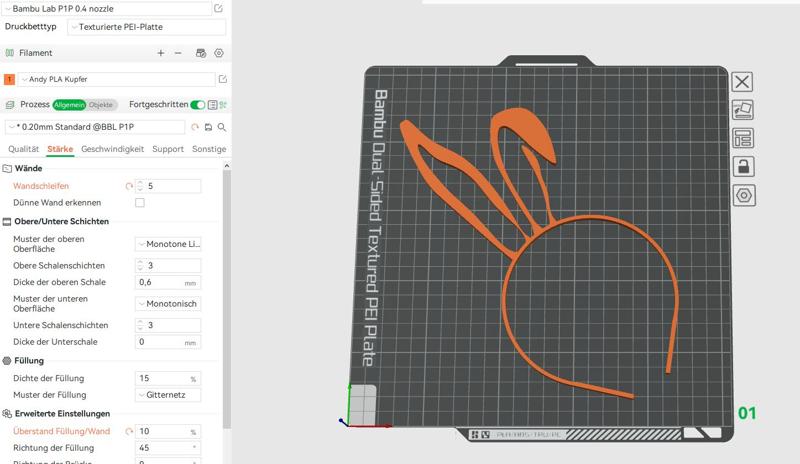Open the compare presets list icon
The width and height of the screenshot is (800, 464).
[x=213, y=105]
